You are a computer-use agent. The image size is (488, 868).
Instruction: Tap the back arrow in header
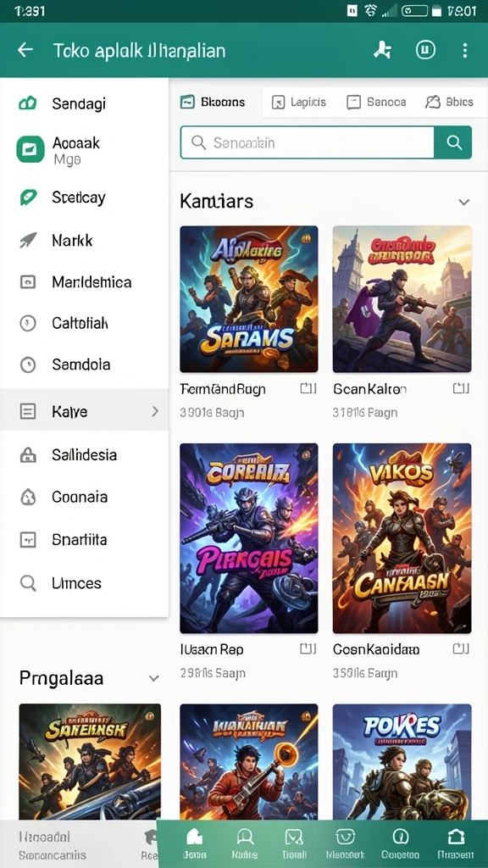[25, 50]
